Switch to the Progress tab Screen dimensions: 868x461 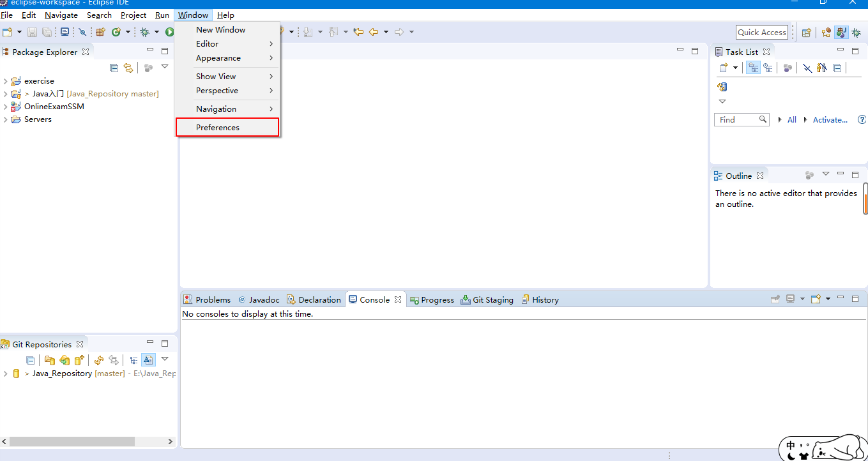pos(432,299)
